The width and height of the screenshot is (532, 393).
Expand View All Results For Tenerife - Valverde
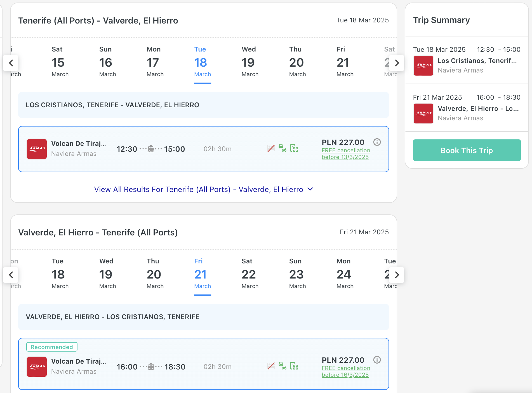click(x=204, y=190)
